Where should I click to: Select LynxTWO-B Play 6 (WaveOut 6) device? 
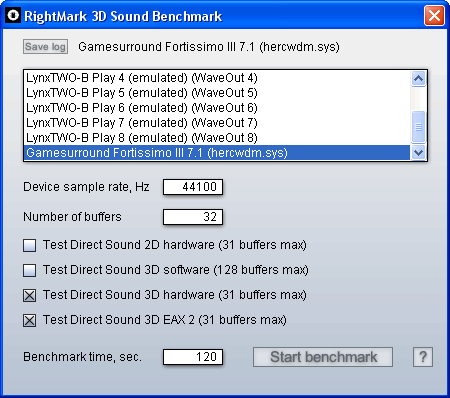(x=217, y=108)
